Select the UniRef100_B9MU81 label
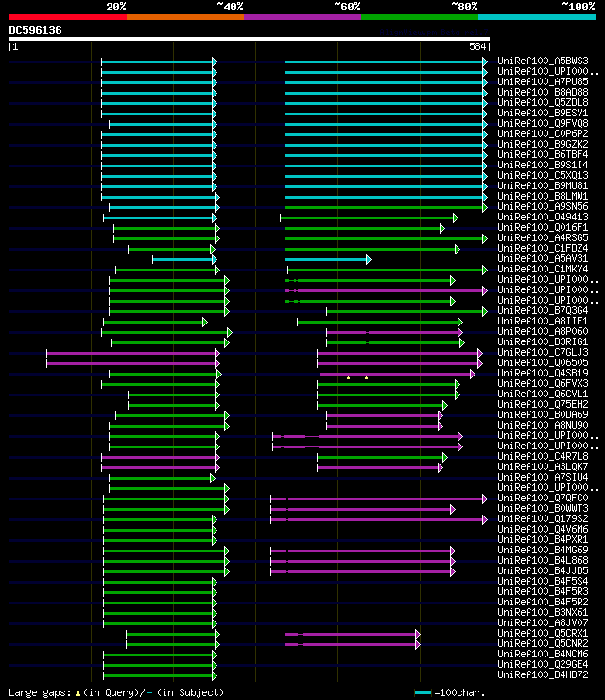The width and height of the screenshot is (605, 700). click(x=543, y=185)
